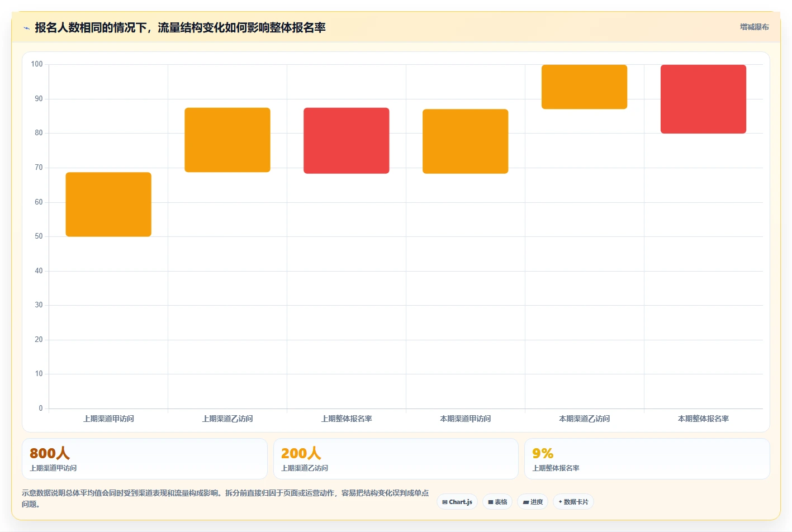Open the 9% 上期整体报名率 card
Viewport: 792px width, 532px height.
click(647, 459)
